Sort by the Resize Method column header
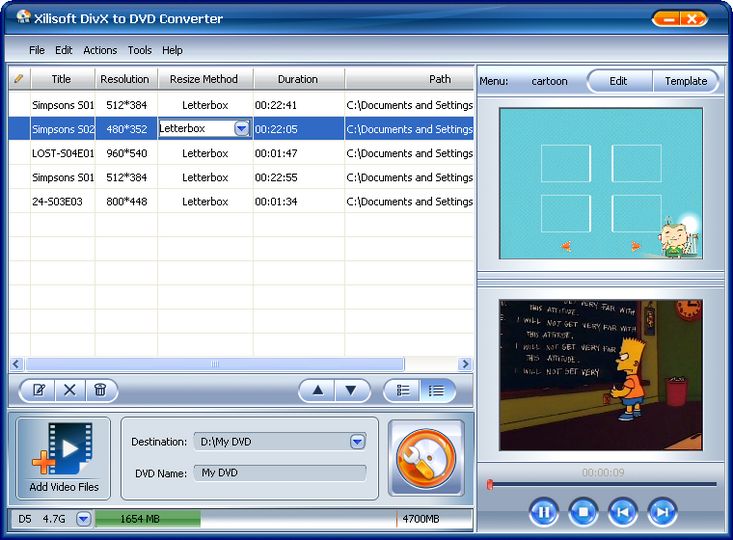 (205, 79)
